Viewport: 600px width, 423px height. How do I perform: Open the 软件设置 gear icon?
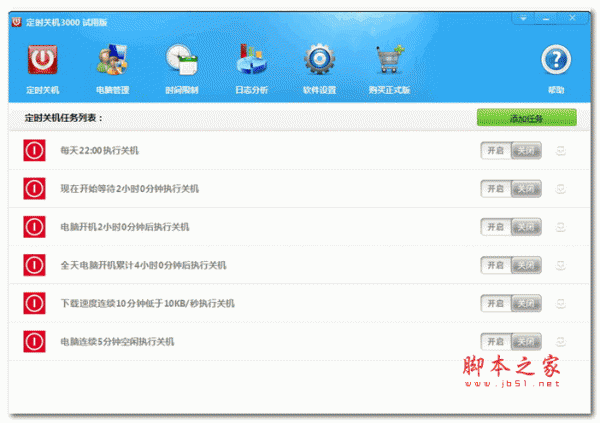pyautogui.click(x=320, y=59)
